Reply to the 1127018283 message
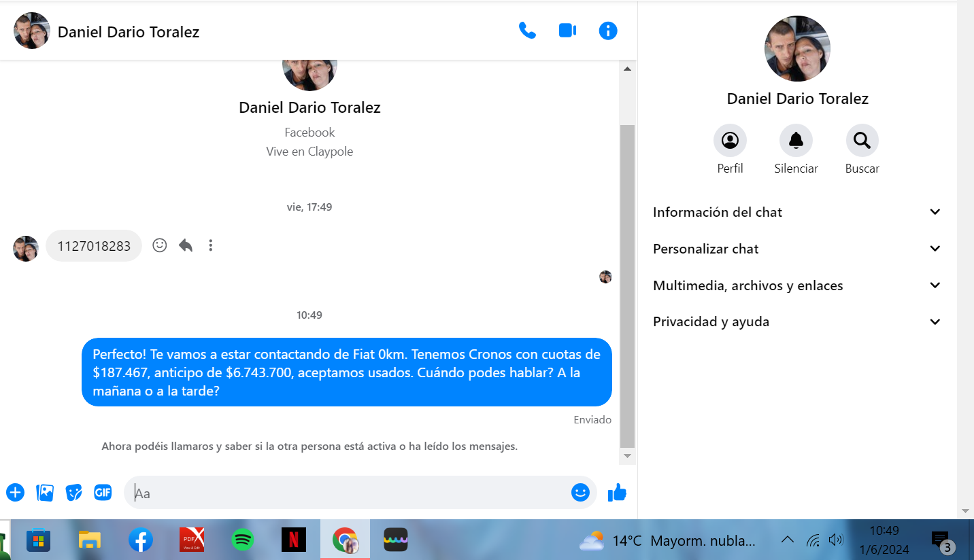974x560 pixels. click(x=186, y=245)
